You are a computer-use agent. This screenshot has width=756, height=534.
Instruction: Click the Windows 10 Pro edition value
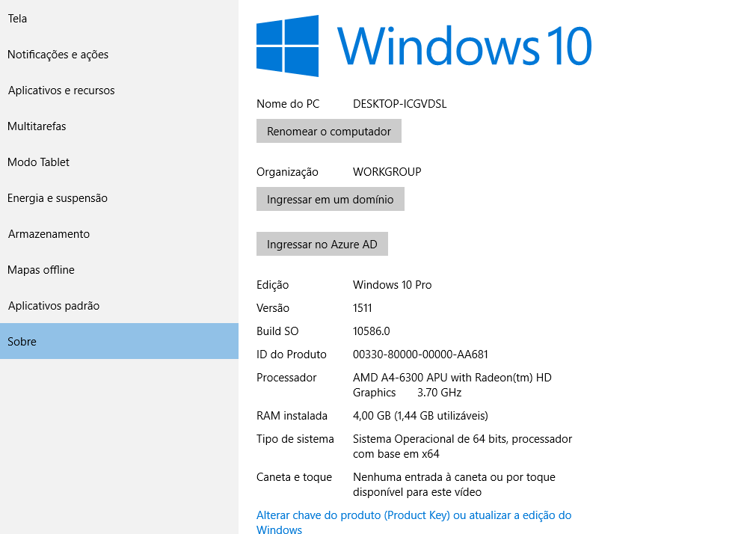click(x=392, y=285)
